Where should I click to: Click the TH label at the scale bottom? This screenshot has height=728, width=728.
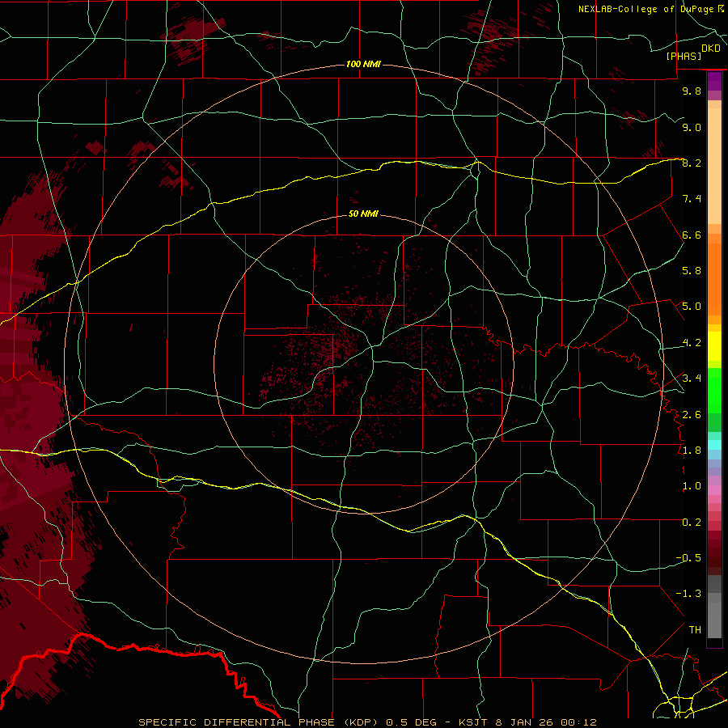tap(695, 630)
